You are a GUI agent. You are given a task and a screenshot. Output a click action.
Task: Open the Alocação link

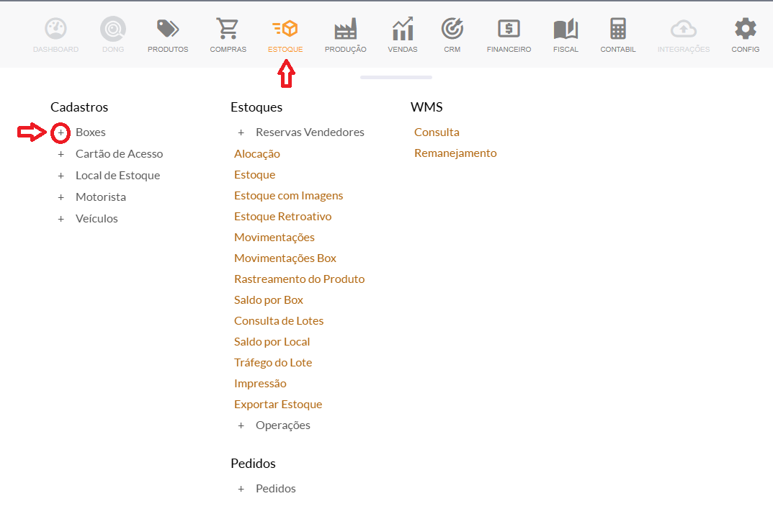click(257, 154)
